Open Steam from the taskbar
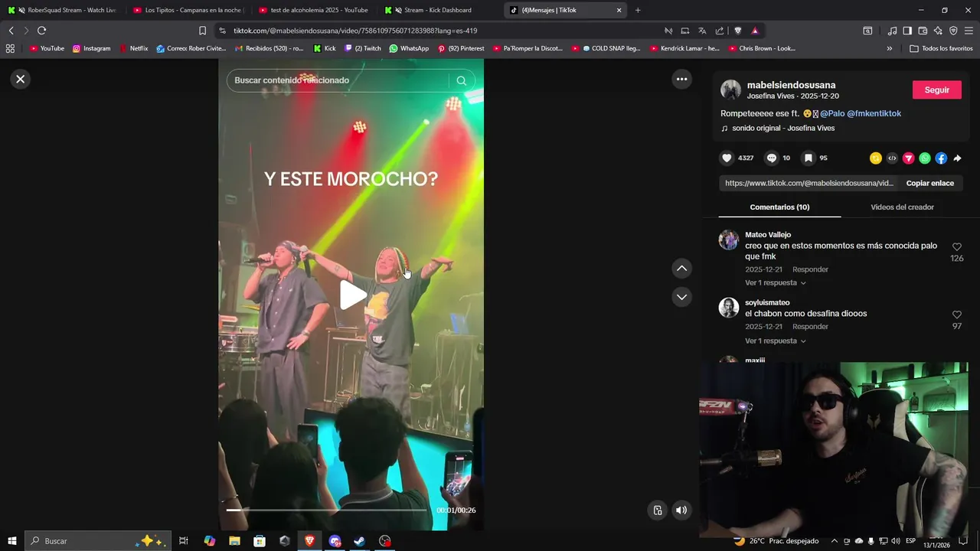The image size is (980, 551). [x=359, y=541]
